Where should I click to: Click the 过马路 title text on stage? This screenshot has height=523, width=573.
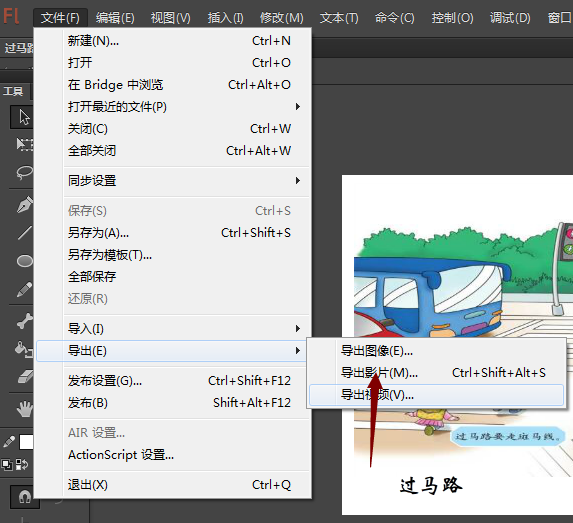coord(431,486)
